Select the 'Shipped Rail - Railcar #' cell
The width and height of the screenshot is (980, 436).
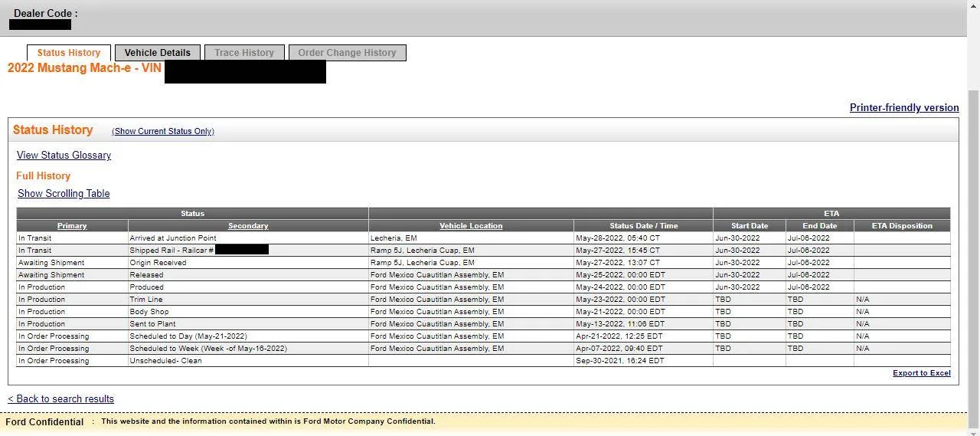(x=248, y=251)
